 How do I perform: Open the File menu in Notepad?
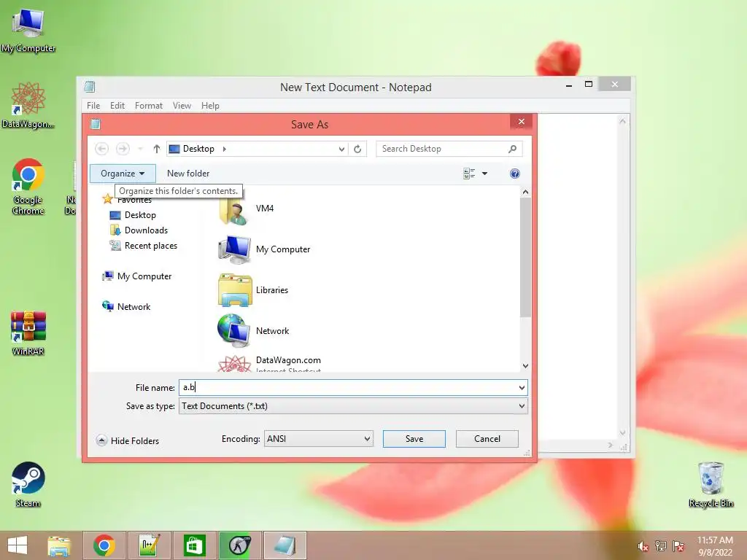click(x=93, y=106)
